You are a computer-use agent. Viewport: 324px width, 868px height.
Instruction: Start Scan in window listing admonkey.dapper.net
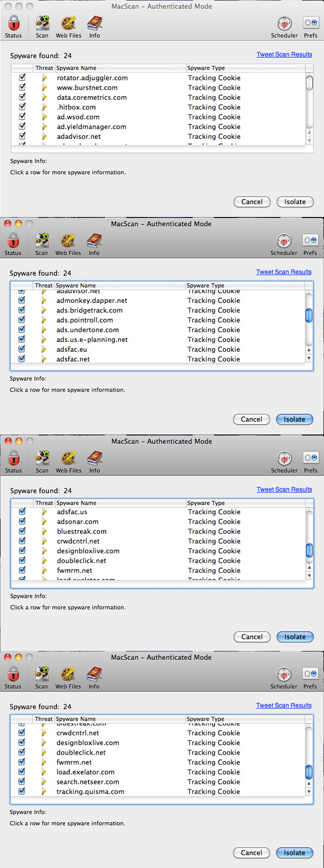42,244
